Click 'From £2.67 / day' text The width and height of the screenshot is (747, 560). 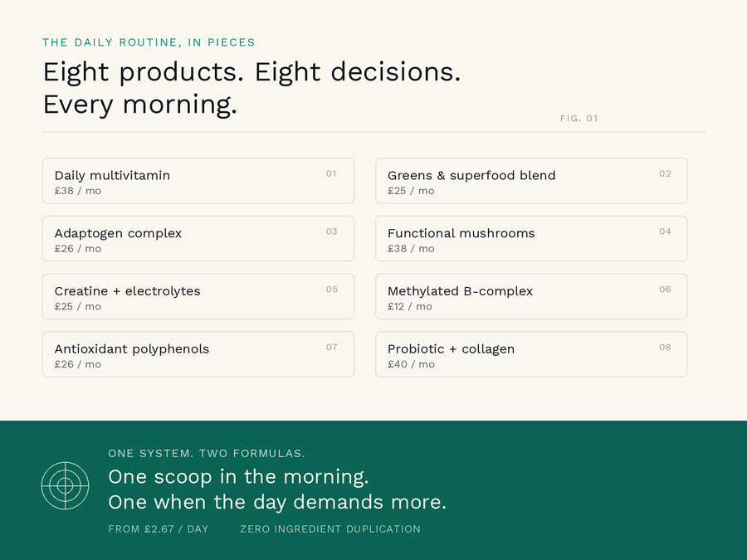[x=159, y=529]
